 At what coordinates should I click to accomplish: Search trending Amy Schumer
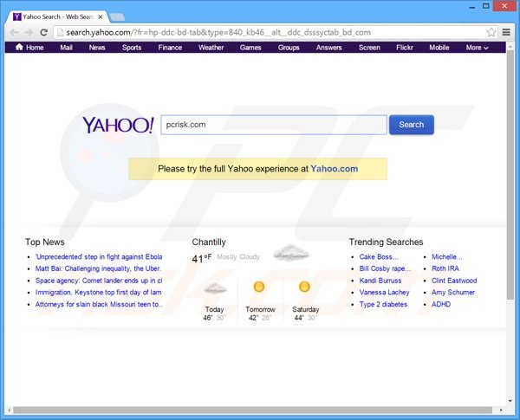point(453,293)
